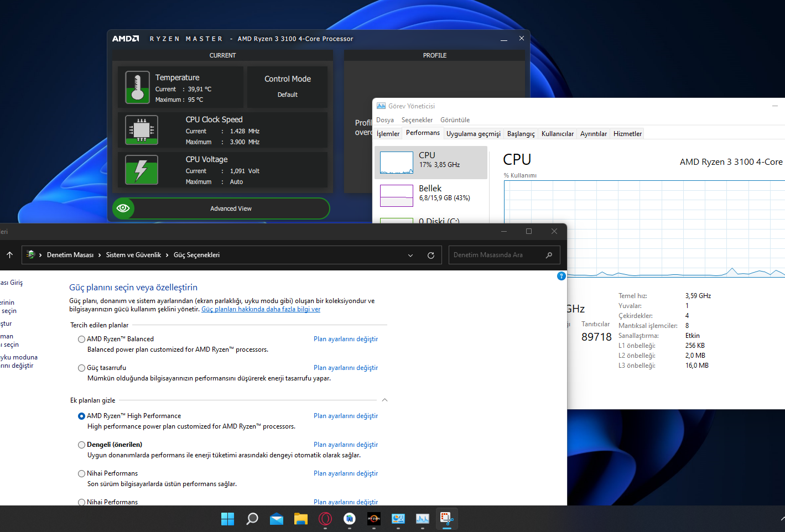Switch to the Başlangıç tab
785x532 pixels.
pyautogui.click(x=521, y=134)
